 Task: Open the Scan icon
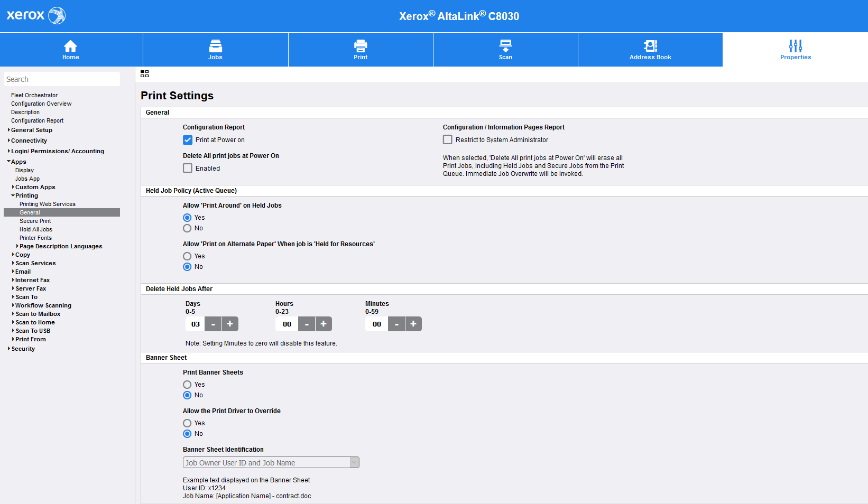coord(505,46)
